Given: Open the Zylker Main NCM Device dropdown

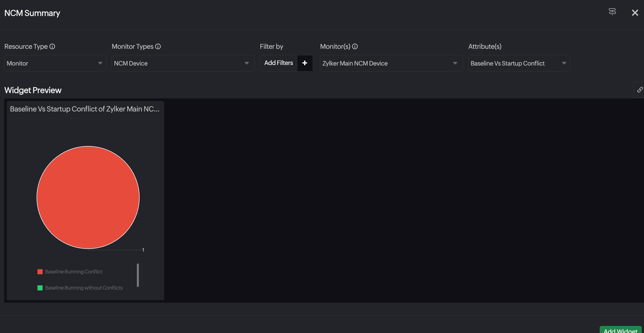Looking at the screenshot, I should [391, 63].
